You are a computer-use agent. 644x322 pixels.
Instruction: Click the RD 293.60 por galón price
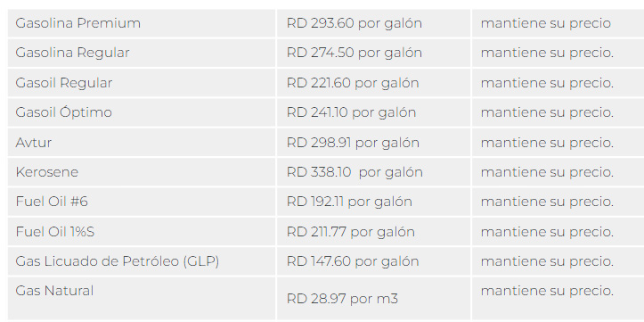[x=354, y=23]
